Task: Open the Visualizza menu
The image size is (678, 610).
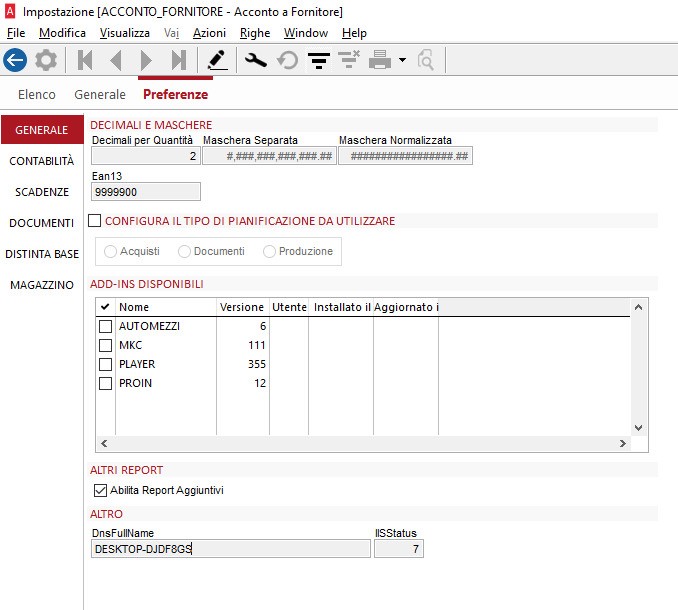Action: pyautogui.click(x=125, y=33)
